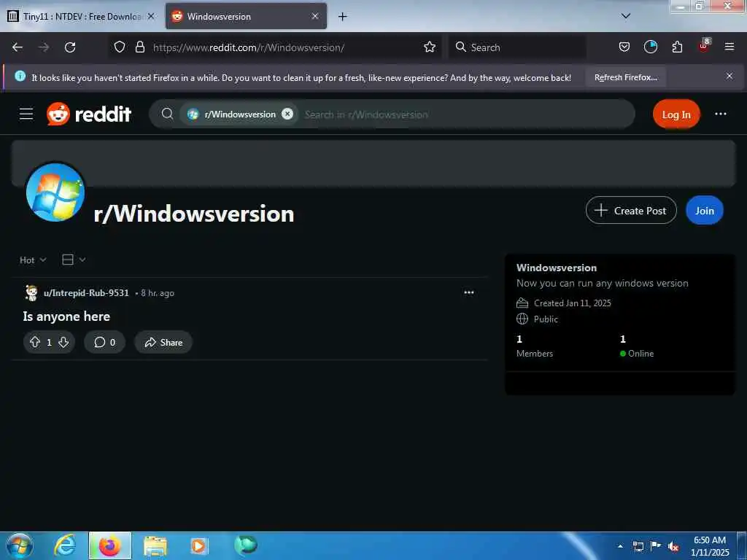Screen dimensions: 747x560
Task: Click the taskbar clock showing 6:50 AM
Action: (x=710, y=546)
